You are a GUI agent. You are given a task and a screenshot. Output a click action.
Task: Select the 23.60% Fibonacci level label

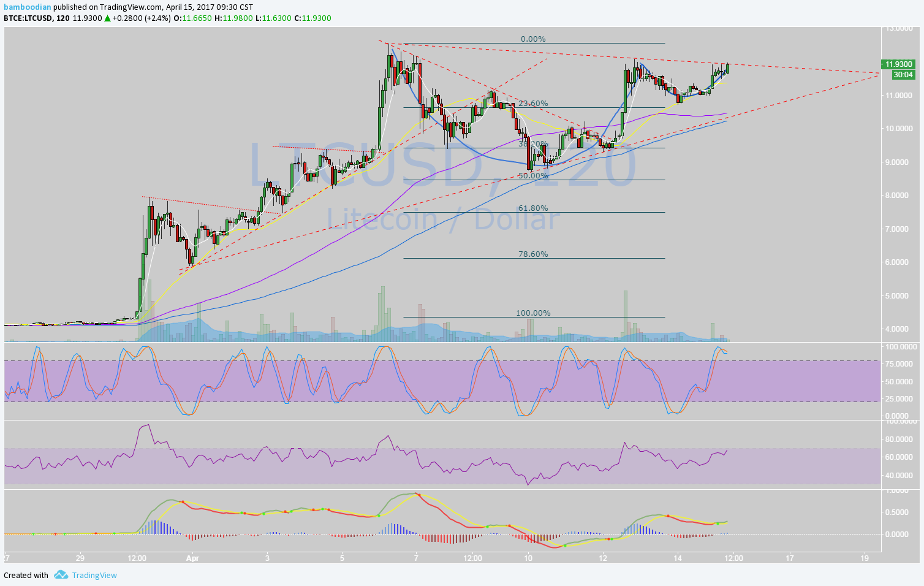click(533, 103)
